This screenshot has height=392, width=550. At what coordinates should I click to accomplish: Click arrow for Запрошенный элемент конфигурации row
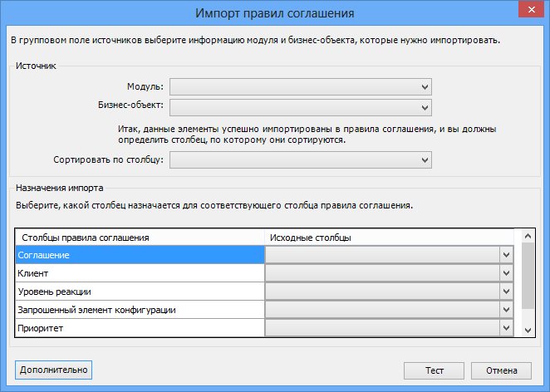tap(506, 310)
